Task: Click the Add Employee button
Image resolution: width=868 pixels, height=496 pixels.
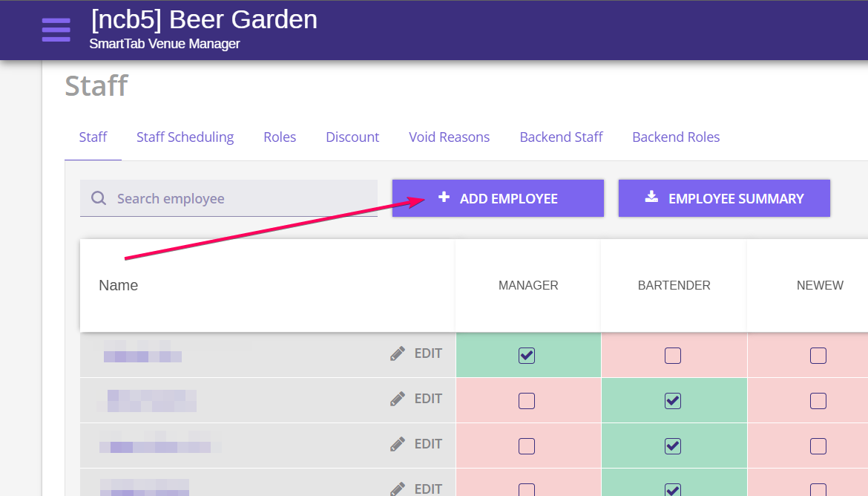Action: tap(498, 198)
